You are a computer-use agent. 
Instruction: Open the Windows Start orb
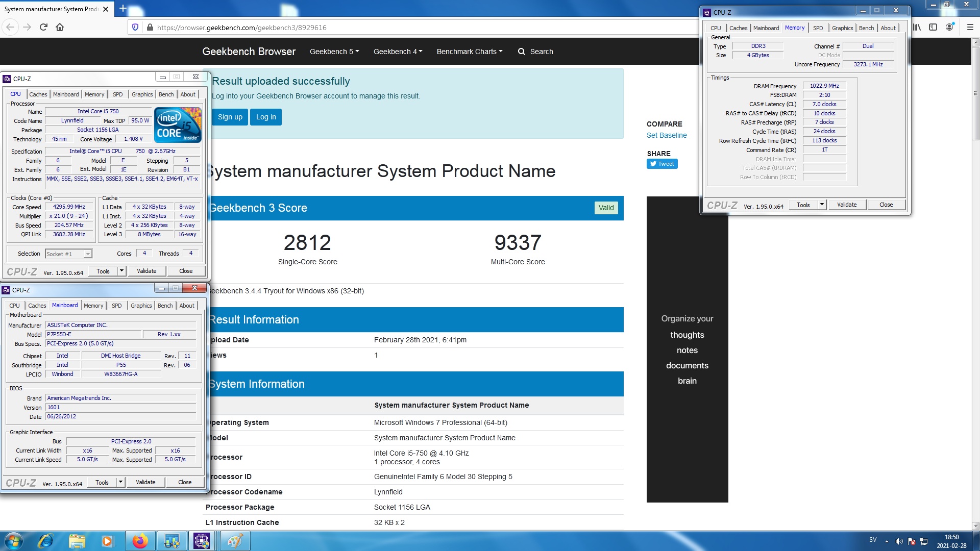(14, 541)
